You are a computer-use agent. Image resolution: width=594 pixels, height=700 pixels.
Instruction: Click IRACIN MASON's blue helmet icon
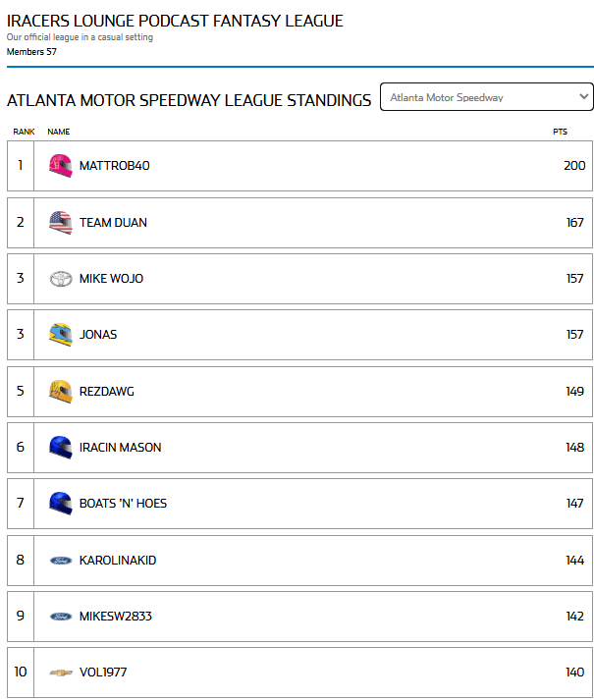pos(61,448)
